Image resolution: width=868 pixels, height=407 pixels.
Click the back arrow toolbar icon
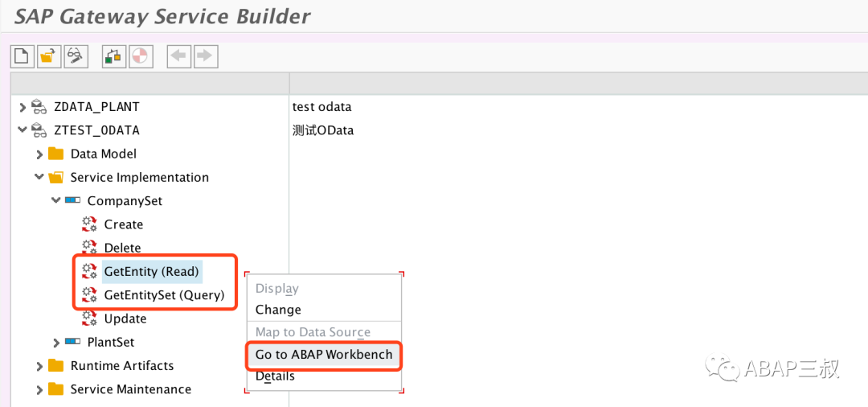click(178, 56)
